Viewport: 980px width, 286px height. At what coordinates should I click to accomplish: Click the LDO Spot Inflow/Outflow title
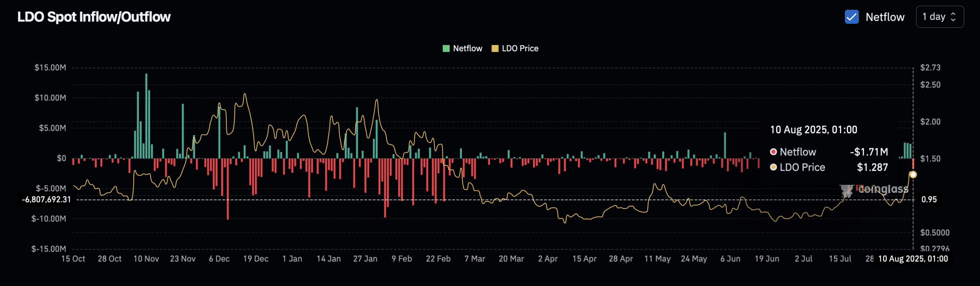point(94,17)
